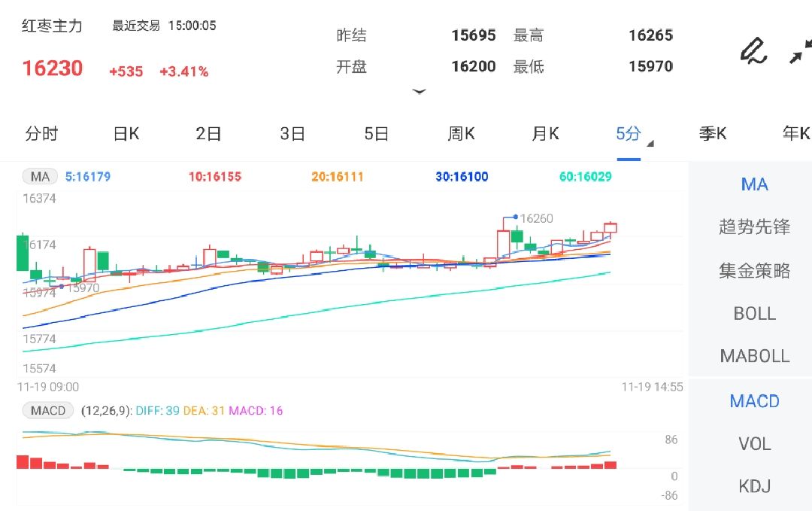The width and height of the screenshot is (812, 511).
Task: Click 最低 value 15970
Action: (x=650, y=66)
